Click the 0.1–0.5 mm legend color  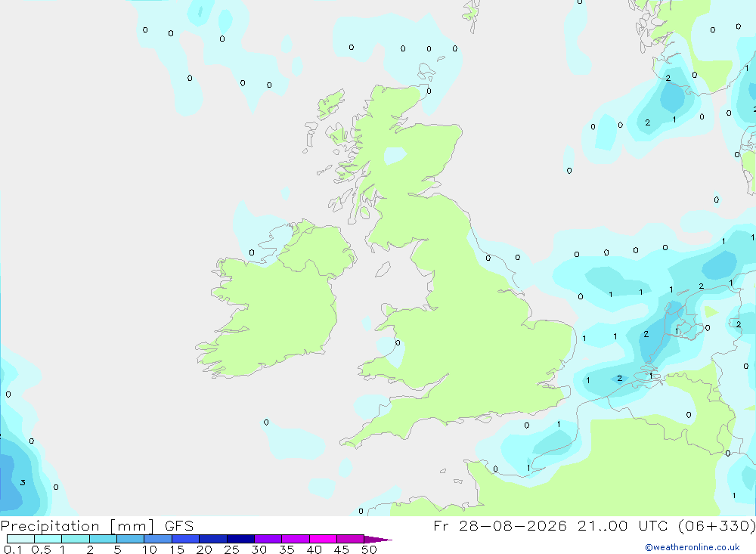20,539
